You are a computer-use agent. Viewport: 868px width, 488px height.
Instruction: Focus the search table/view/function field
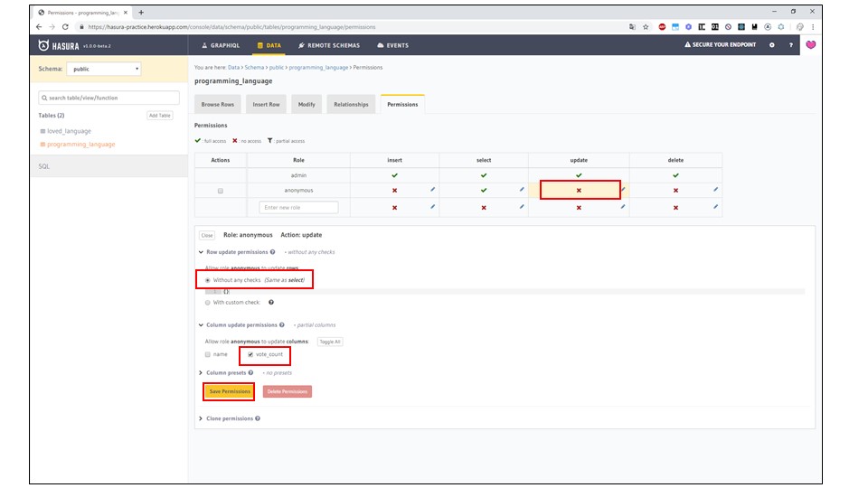109,98
